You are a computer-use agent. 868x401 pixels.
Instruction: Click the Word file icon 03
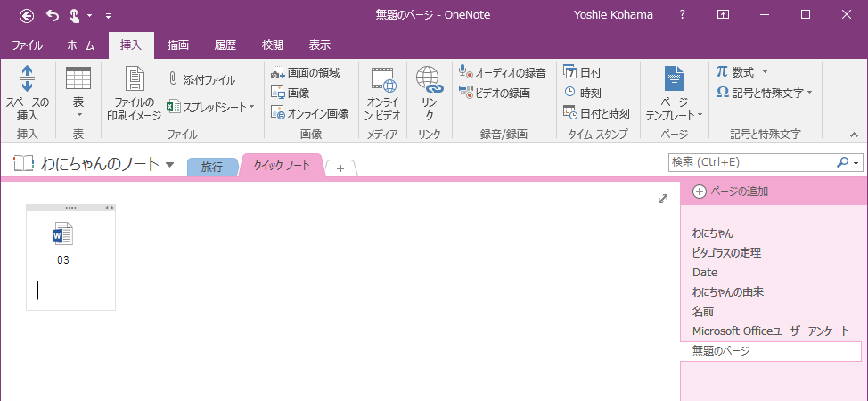click(x=62, y=233)
